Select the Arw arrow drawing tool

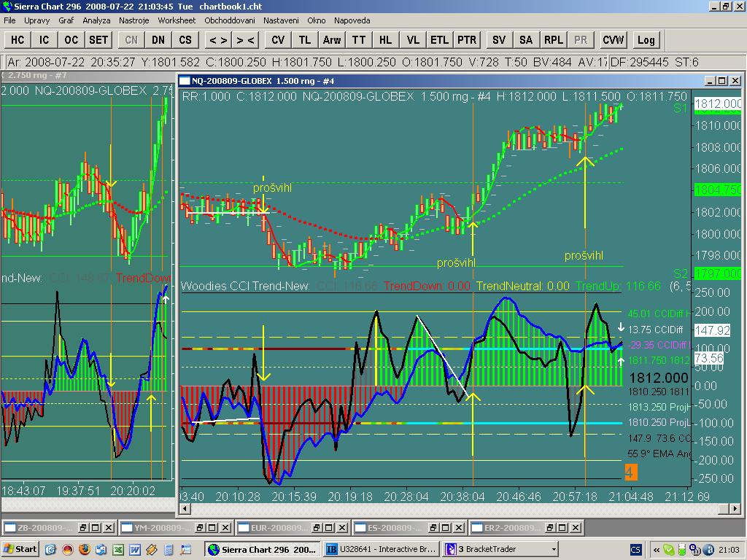click(x=332, y=40)
